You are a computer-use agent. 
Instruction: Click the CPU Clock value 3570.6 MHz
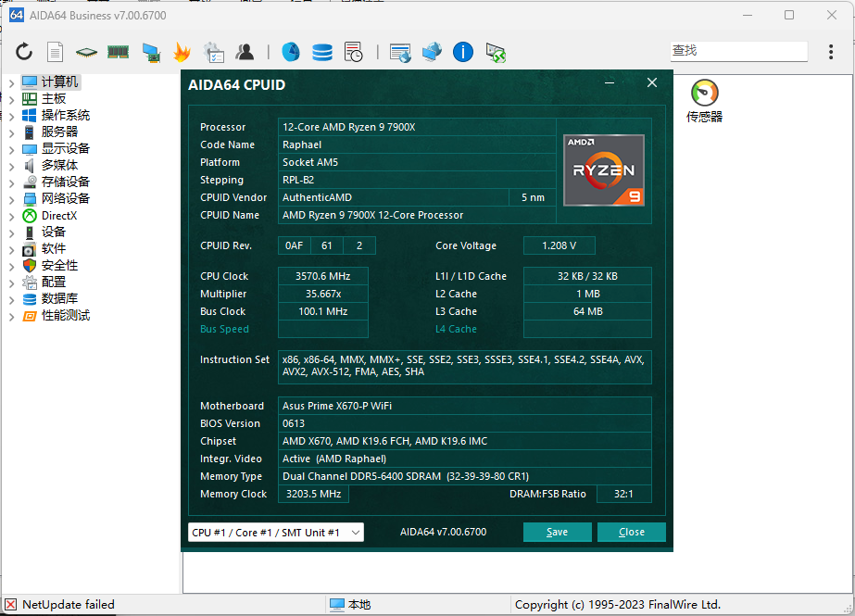tap(322, 276)
